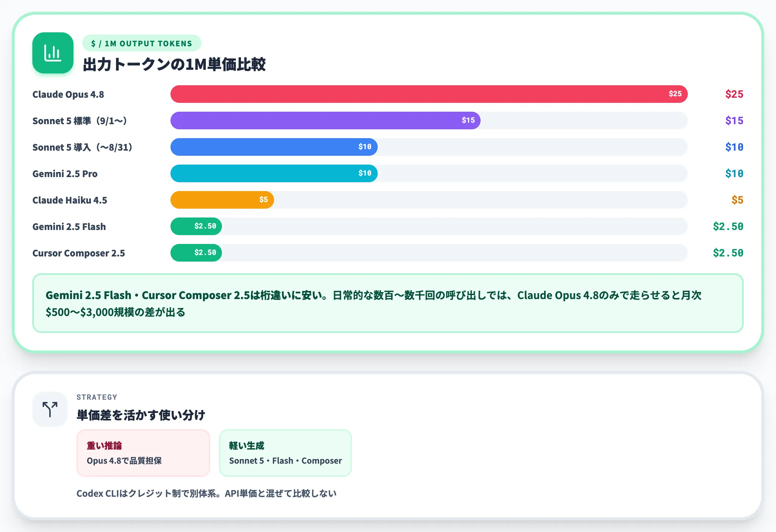Click the right-side $2.50 value for Gemini 2.5 Flash
This screenshot has width=776, height=532.
(728, 226)
